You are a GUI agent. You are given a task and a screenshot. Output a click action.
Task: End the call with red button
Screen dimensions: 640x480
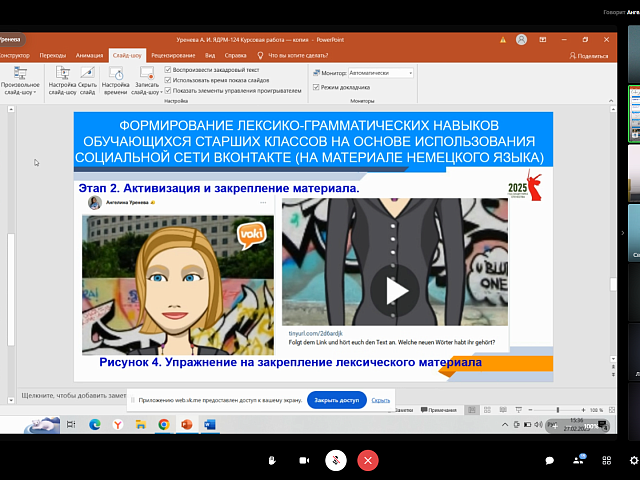pyautogui.click(x=368, y=460)
